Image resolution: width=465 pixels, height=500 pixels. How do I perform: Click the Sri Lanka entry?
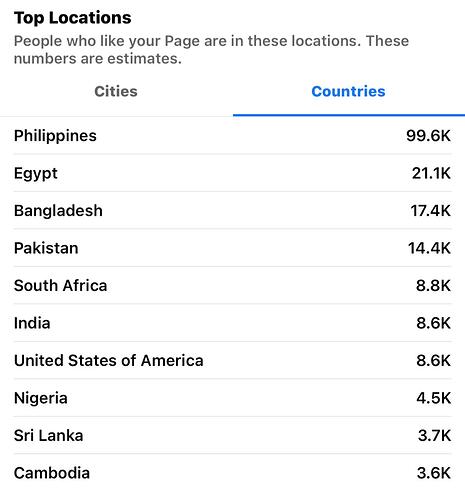click(232, 436)
